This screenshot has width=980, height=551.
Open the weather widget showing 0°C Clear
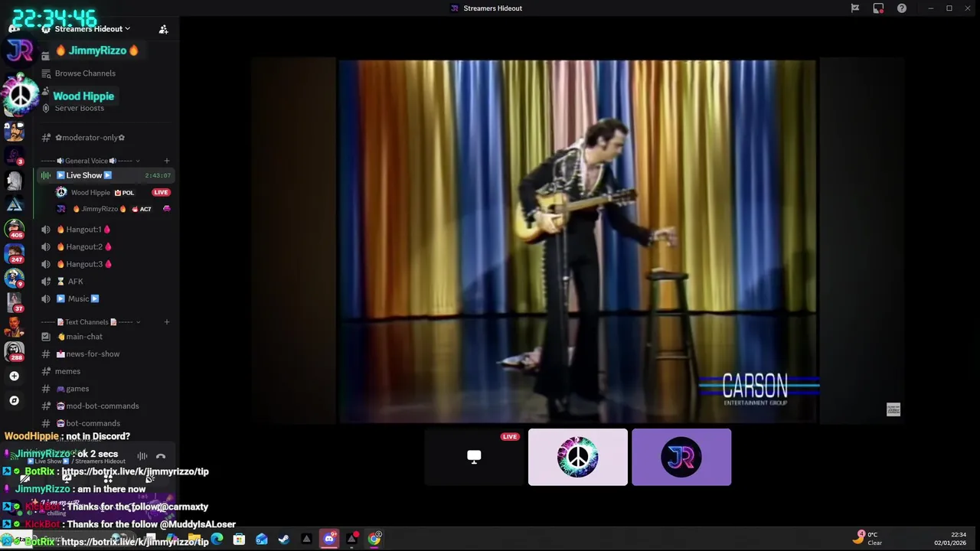pyautogui.click(x=867, y=538)
